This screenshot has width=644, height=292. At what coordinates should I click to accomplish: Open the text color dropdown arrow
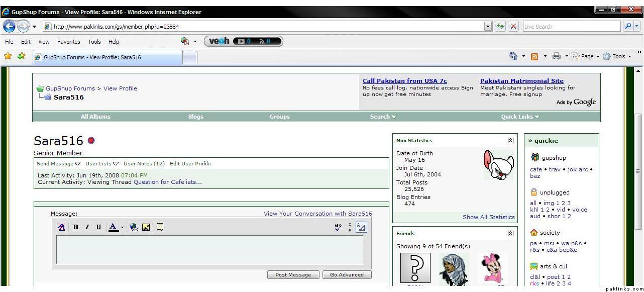(122, 228)
